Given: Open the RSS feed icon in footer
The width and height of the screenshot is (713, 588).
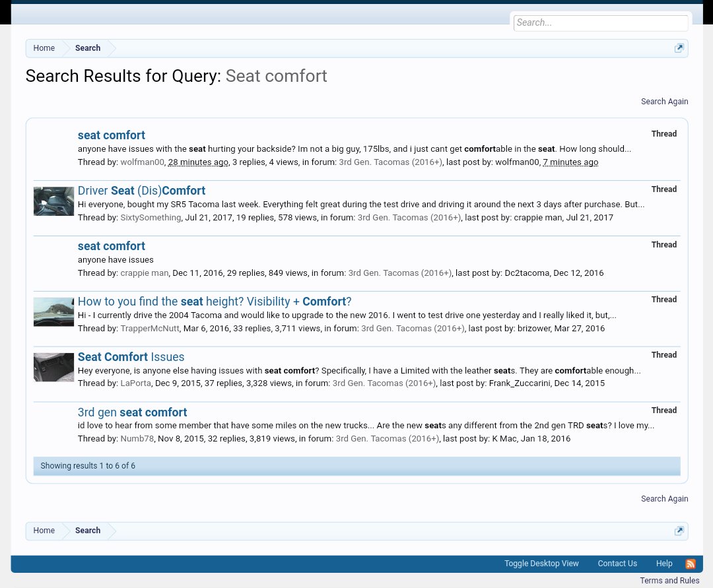Looking at the screenshot, I should pos(691,564).
